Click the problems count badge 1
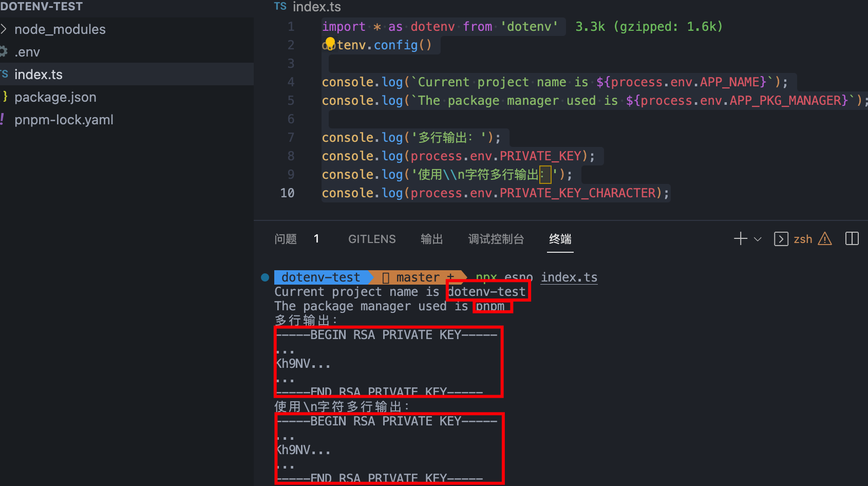 click(x=316, y=238)
